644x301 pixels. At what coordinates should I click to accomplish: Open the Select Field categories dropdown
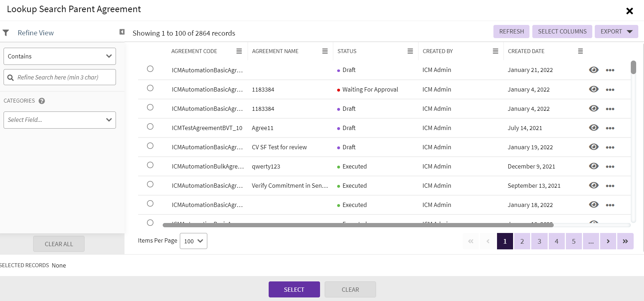[60, 120]
